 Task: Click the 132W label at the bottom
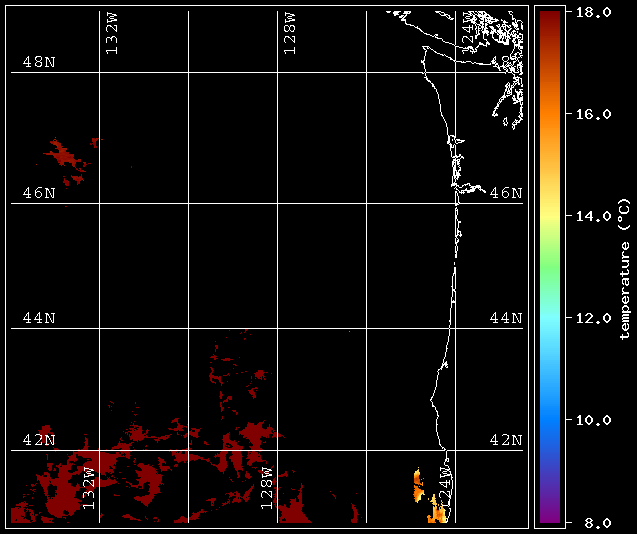coord(89,488)
